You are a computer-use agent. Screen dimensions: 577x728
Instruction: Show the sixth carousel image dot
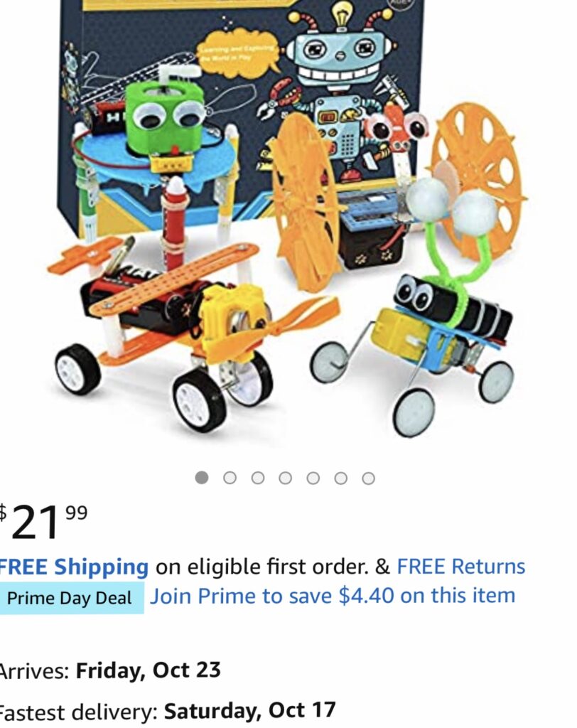tap(340, 478)
